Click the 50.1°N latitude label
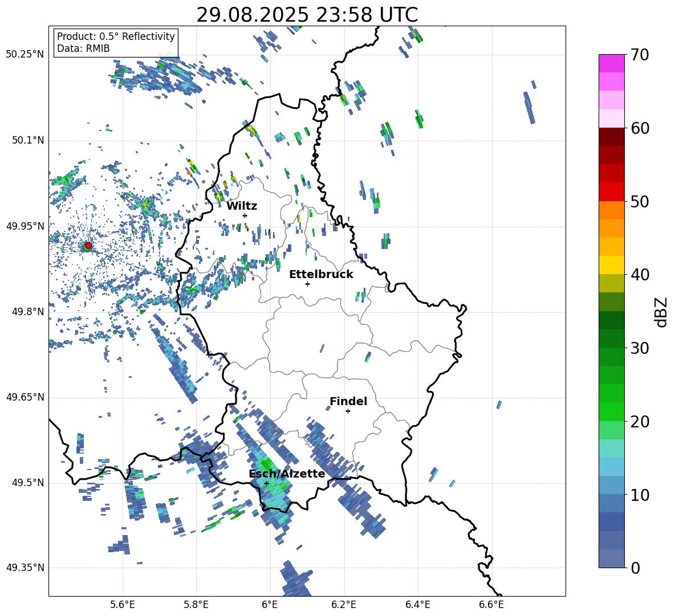675x616 pixels. pyautogui.click(x=27, y=141)
